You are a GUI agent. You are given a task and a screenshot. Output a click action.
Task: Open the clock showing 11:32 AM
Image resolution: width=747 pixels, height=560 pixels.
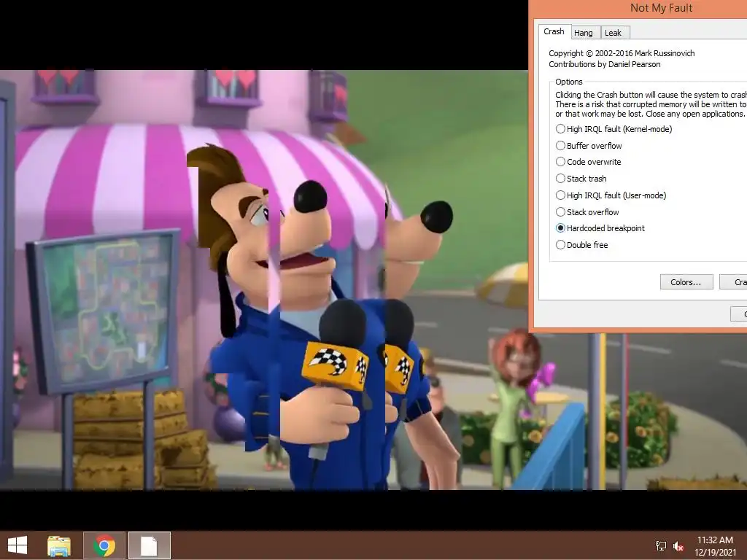(x=715, y=545)
